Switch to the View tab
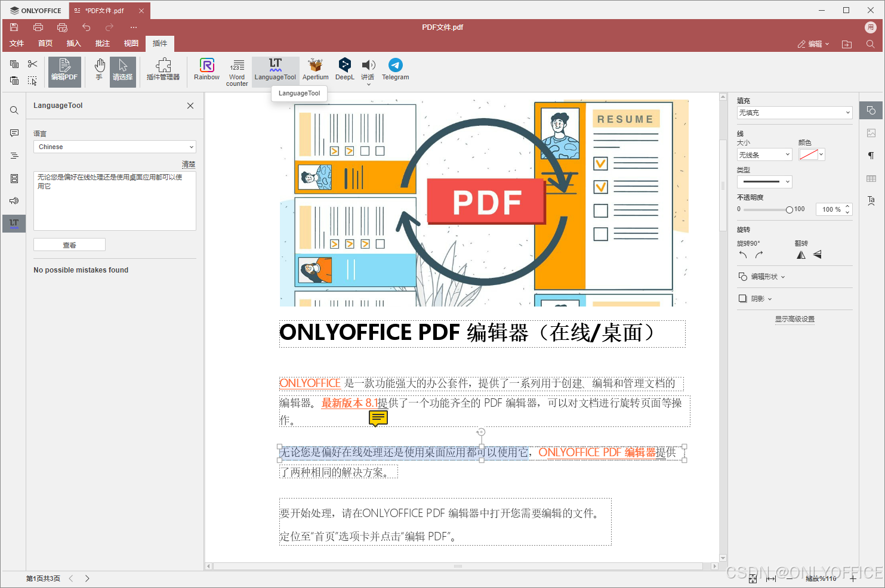Viewport: 885px width, 588px height. click(131, 44)
